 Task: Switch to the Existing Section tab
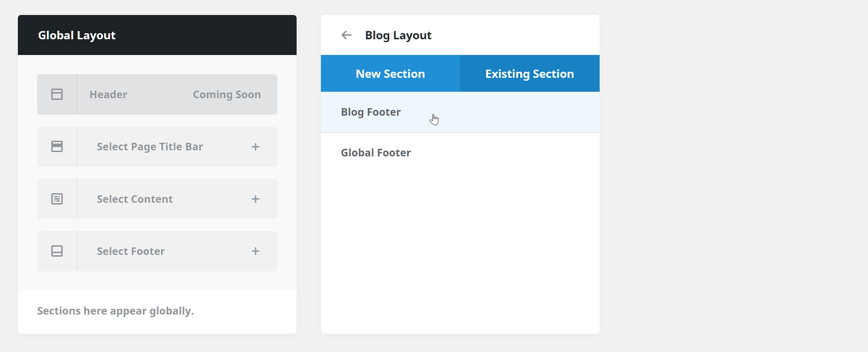pos(530,74)
